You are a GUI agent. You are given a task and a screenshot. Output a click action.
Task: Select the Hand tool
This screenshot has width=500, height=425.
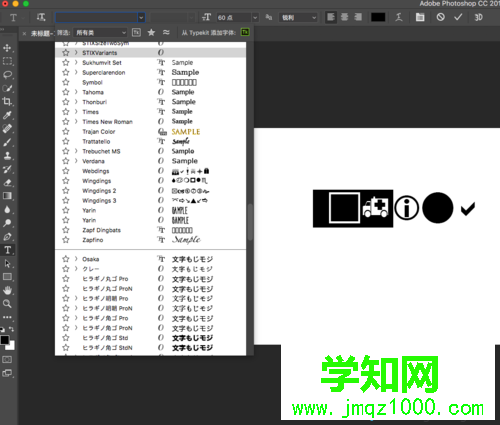(7, 290)
